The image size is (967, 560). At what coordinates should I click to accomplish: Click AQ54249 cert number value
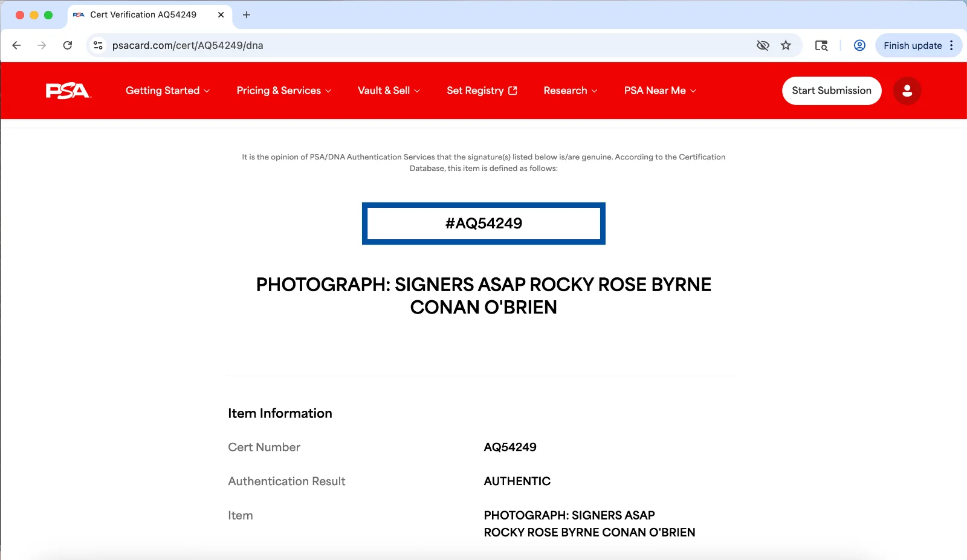point(510,447)
